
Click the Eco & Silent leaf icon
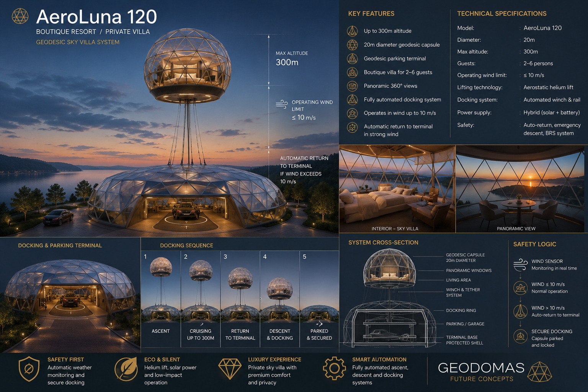pos(126,369)
